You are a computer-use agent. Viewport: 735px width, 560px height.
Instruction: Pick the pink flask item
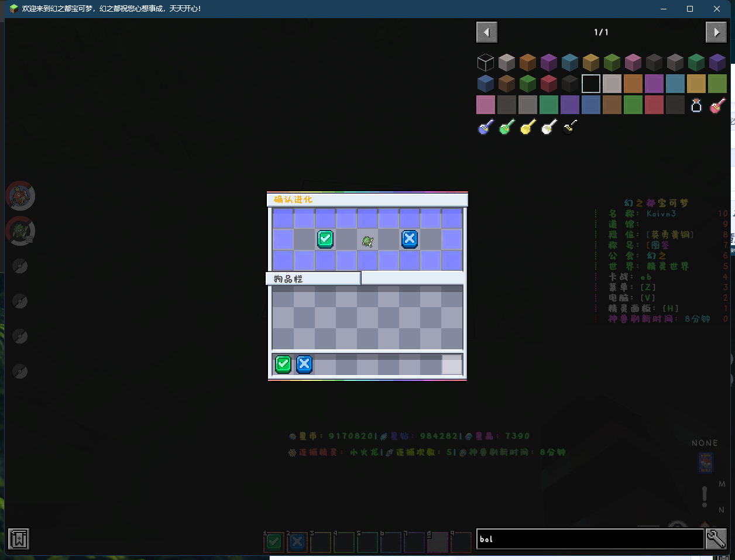[x=717, y=105]
